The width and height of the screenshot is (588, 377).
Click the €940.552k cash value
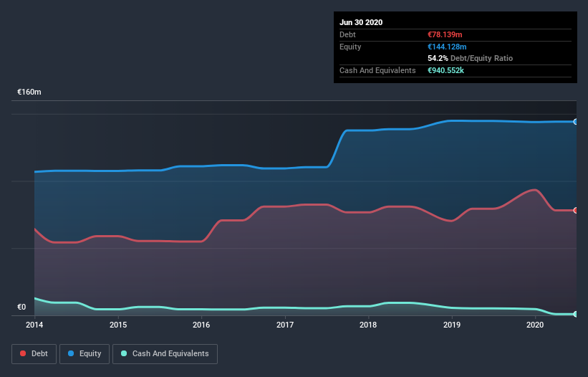tap(446, 70)
